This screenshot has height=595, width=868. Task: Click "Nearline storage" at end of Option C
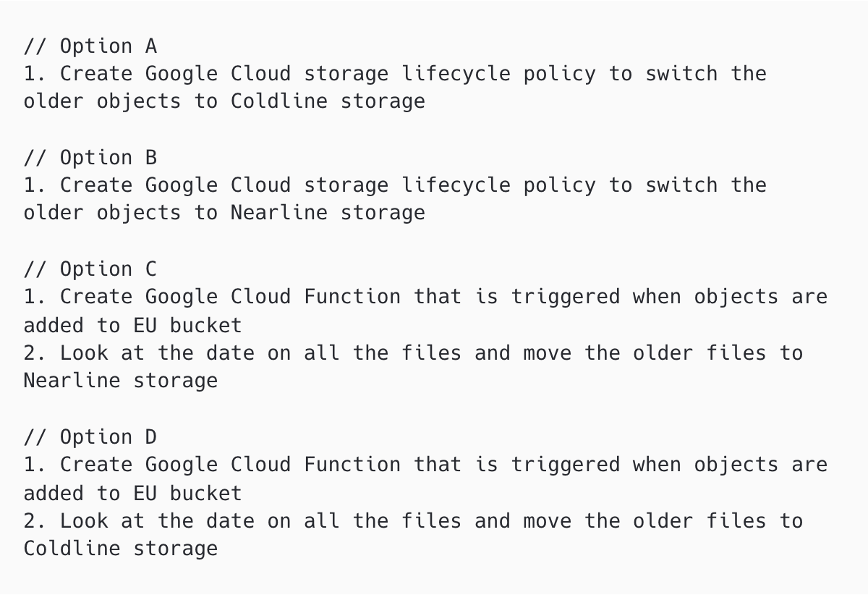(x=121, y=381)
